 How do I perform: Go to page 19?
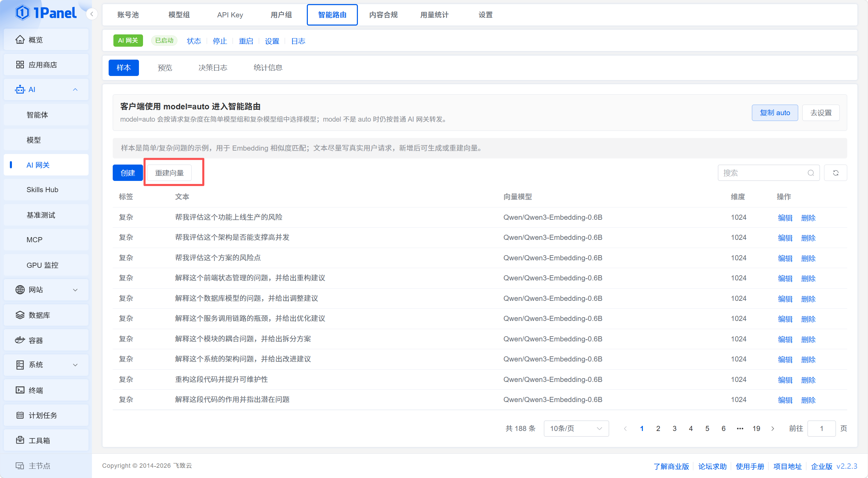pyautogui.click(x=756, y=429)
